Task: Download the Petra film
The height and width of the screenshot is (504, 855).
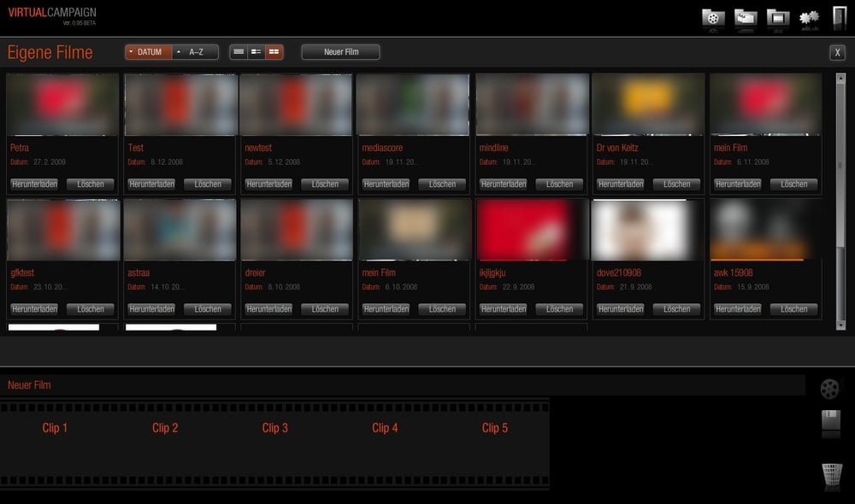Action: coord(34,185)
